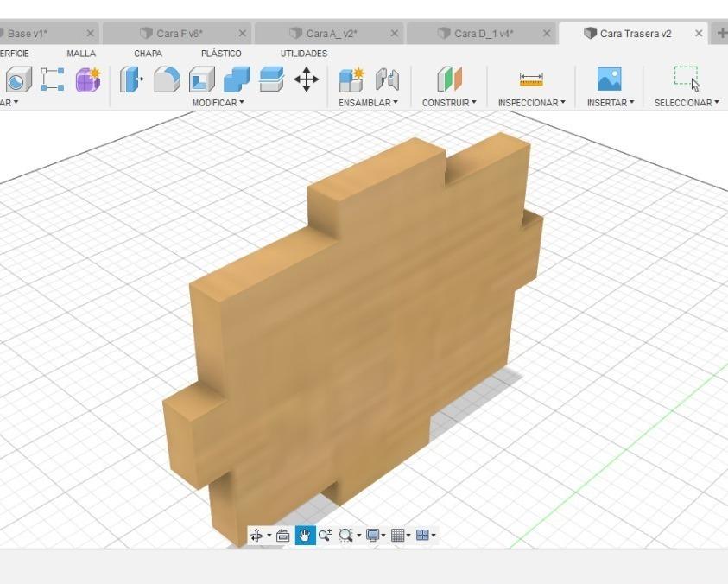728x584 pixels.
Task: Select the Fillet tool
Action: coord(167,79)
